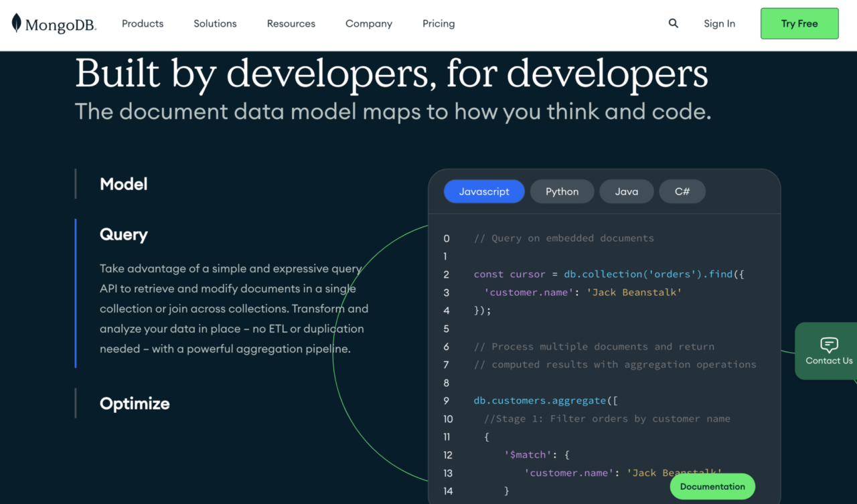Screen dimensions: 857x504
Task: Open the Documentation button
Action: (712, 487)
